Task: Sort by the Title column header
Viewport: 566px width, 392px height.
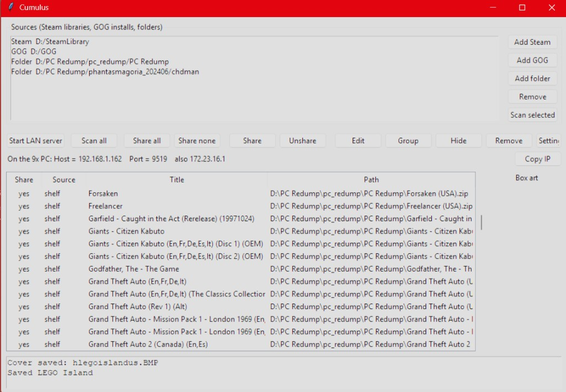Action: 177,180
